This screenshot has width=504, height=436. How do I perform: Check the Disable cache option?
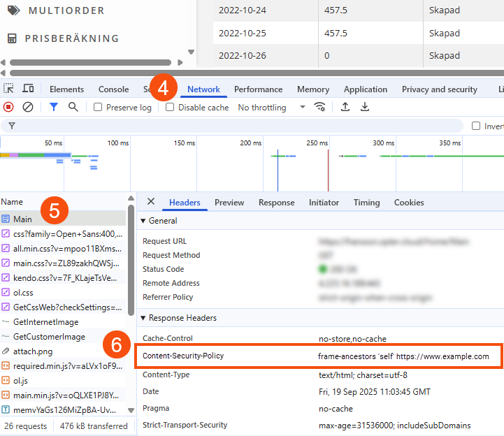click(170, 108)
